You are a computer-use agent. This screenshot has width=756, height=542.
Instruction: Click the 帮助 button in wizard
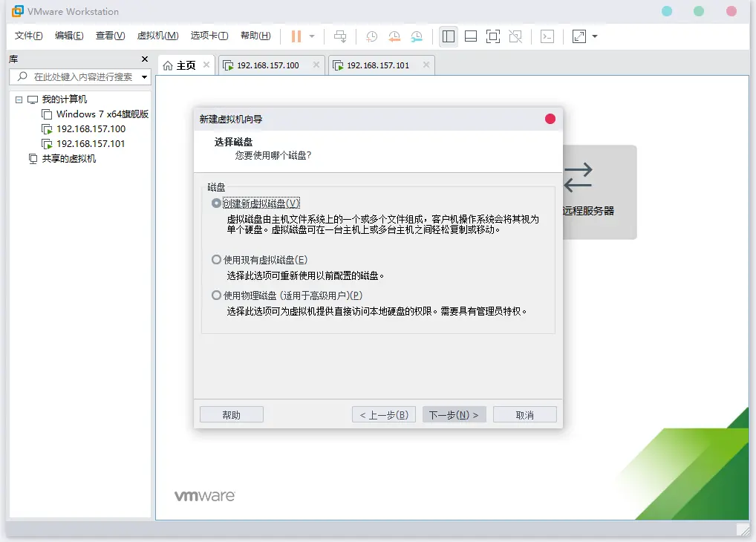(x=232, y=415)
